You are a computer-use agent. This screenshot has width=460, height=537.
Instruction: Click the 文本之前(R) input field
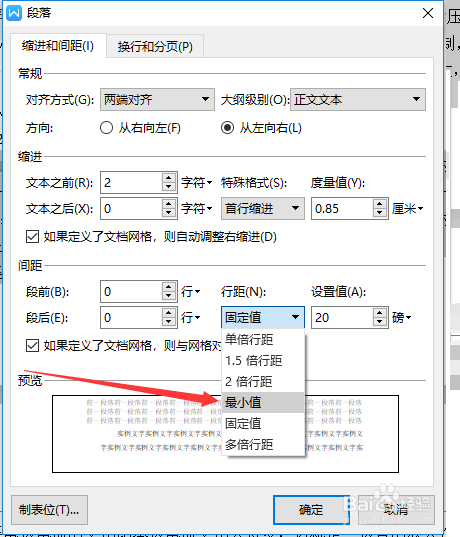(x=131, y=183)
